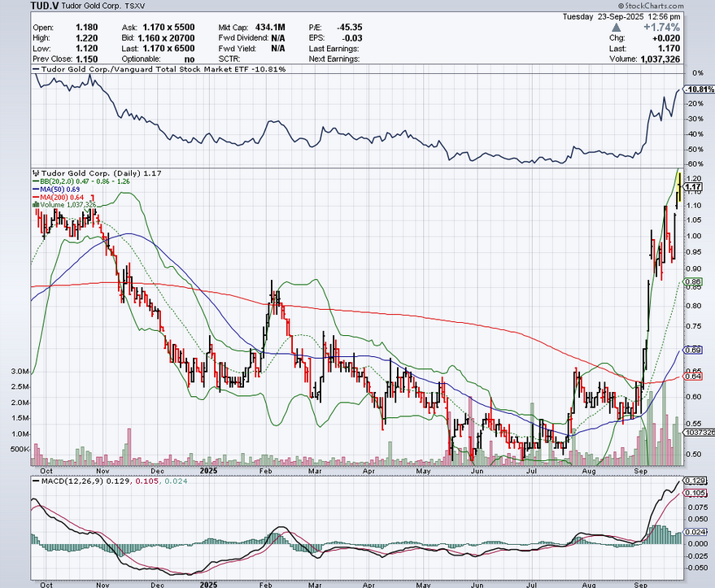Click the 1.17 last-price axis label
The image size is (715, 588).
click(x=693, y=187)
